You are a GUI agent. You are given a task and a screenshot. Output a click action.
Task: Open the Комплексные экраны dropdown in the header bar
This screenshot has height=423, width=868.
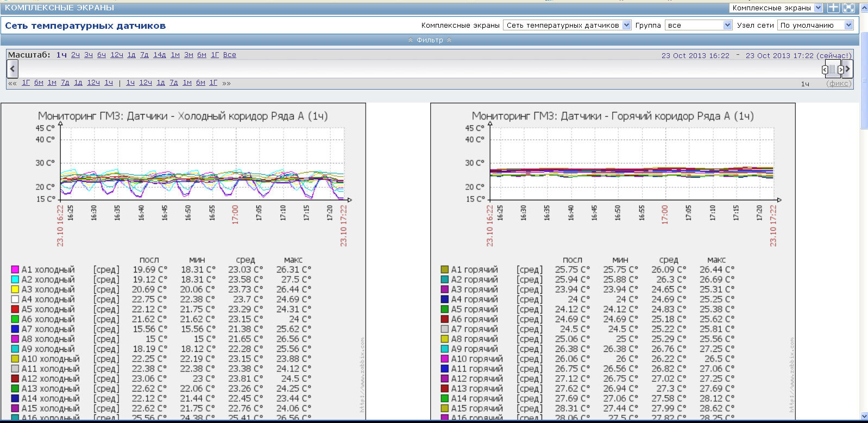(x=776, y=8)
